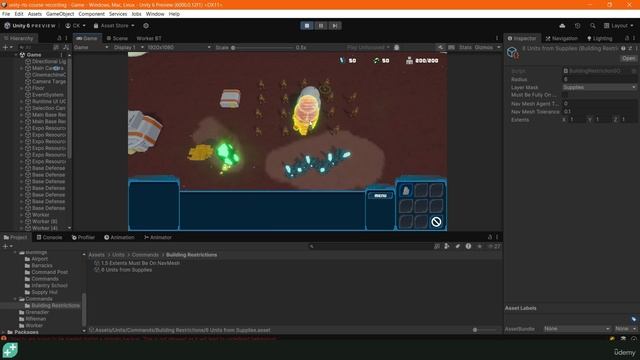Click the Game view Scale slider
The width and height of the screenshot is (640, 360).
tap(263, 48)
